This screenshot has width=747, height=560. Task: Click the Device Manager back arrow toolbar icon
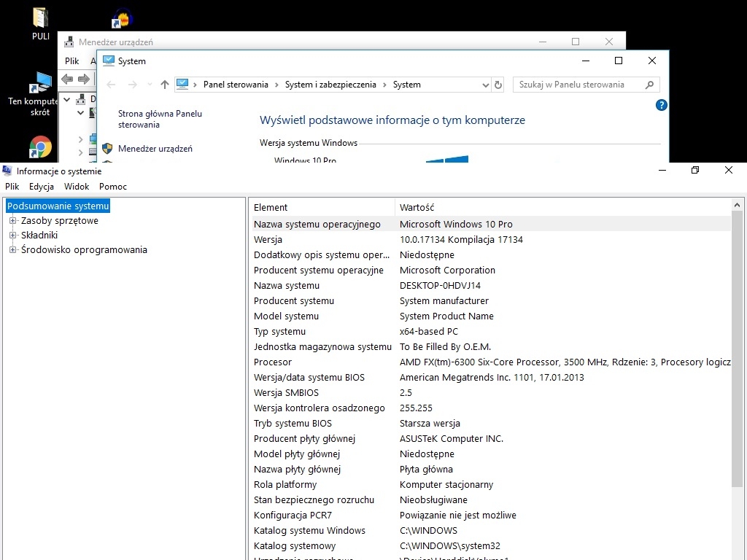(x=67, y=79)
